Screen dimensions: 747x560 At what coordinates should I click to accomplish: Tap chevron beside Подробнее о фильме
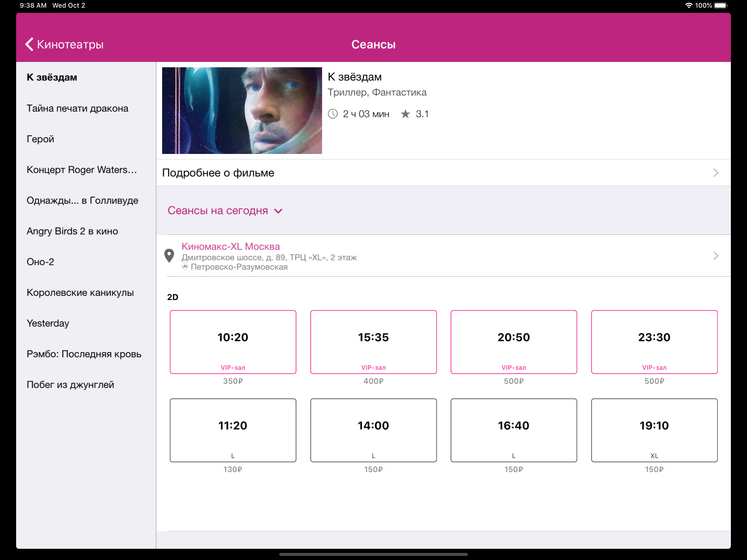tap(716, 173)
